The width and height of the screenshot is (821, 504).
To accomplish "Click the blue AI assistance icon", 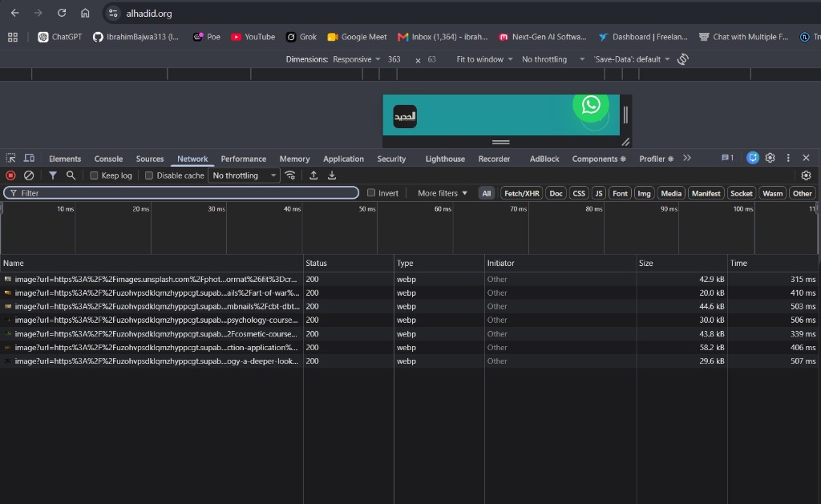I will [752, 158].
